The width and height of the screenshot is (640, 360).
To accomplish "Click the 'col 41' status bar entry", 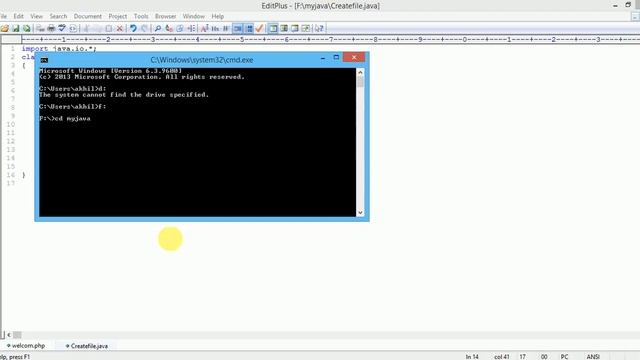I will point(502,356).
